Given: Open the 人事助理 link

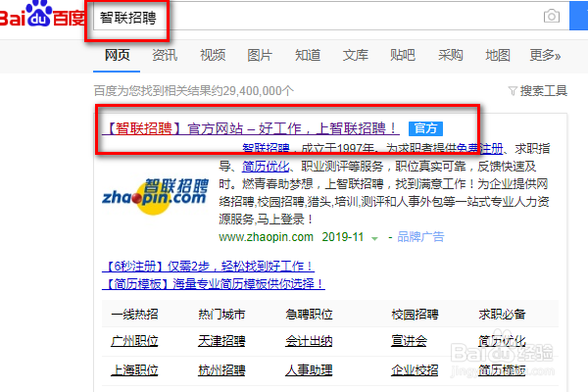Looking at the screenshot, I should click(x=309, y=370).
